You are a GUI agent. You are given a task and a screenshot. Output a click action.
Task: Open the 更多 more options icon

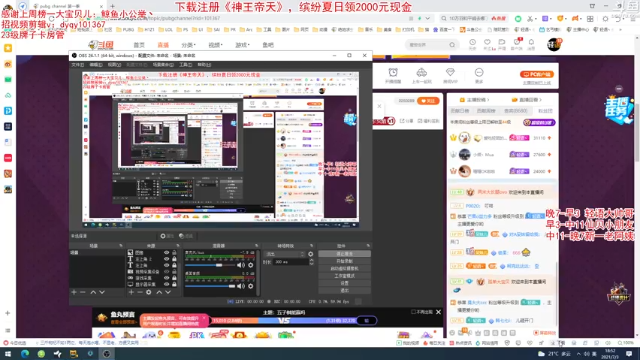pyautogui.click(x=479, y=73)
